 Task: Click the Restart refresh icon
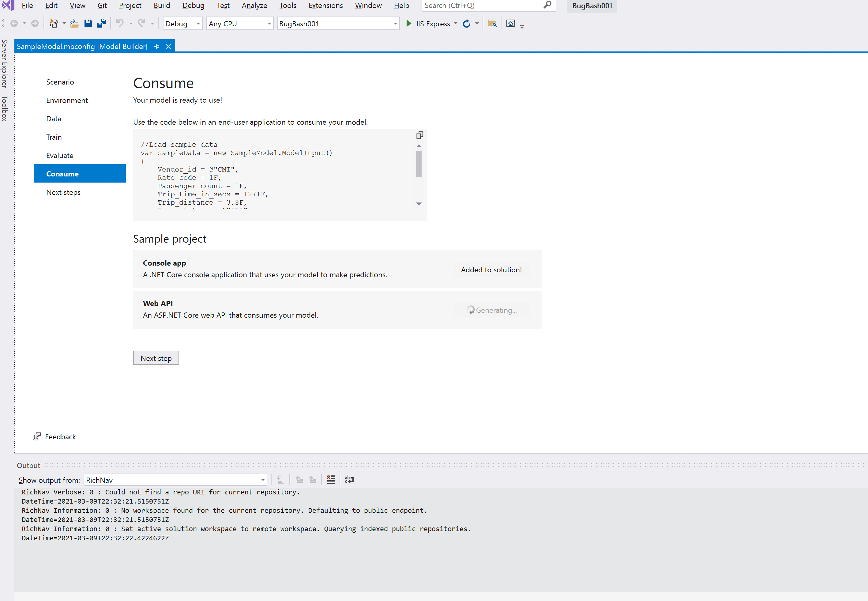(x=466, y=23)
